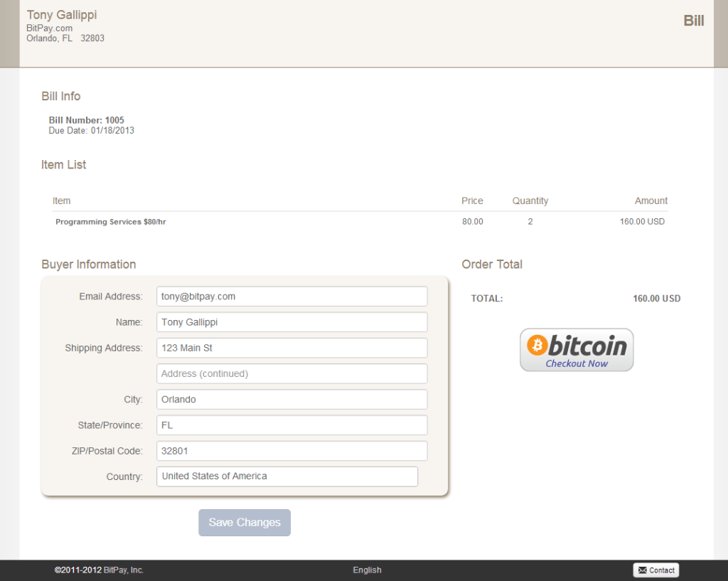Image resolution: width=728 pixels, height=581 pixels.
Task: Click the 'Price' column header
Action: pos(472,201)
